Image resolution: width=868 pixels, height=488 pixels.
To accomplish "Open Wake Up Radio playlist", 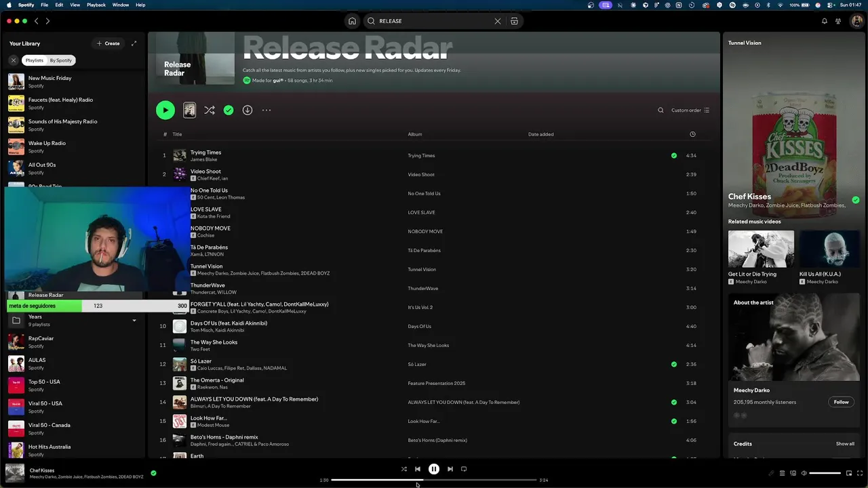I will pos(73,146).
